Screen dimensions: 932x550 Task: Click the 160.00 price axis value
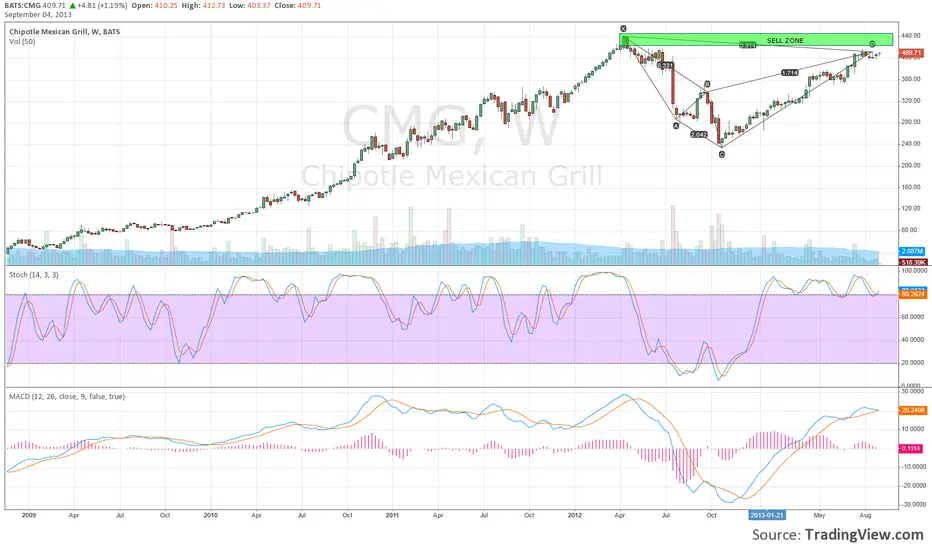(x=911, y=187)
